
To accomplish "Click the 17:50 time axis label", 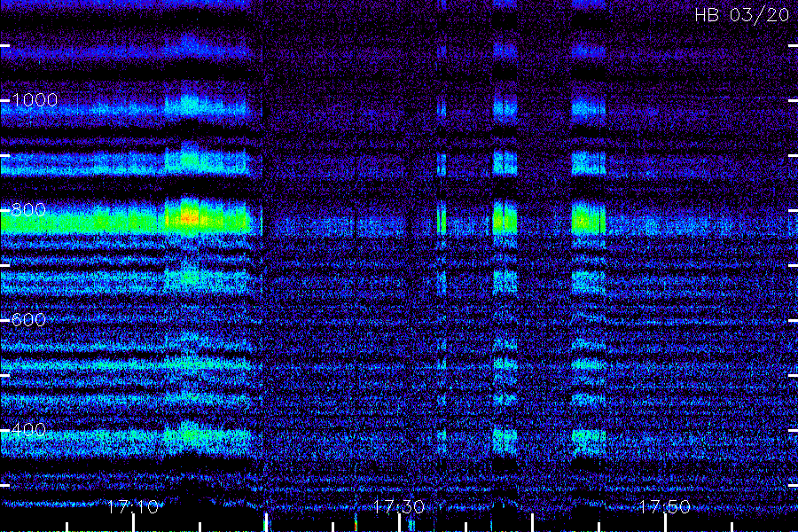I will click(665, 507).
